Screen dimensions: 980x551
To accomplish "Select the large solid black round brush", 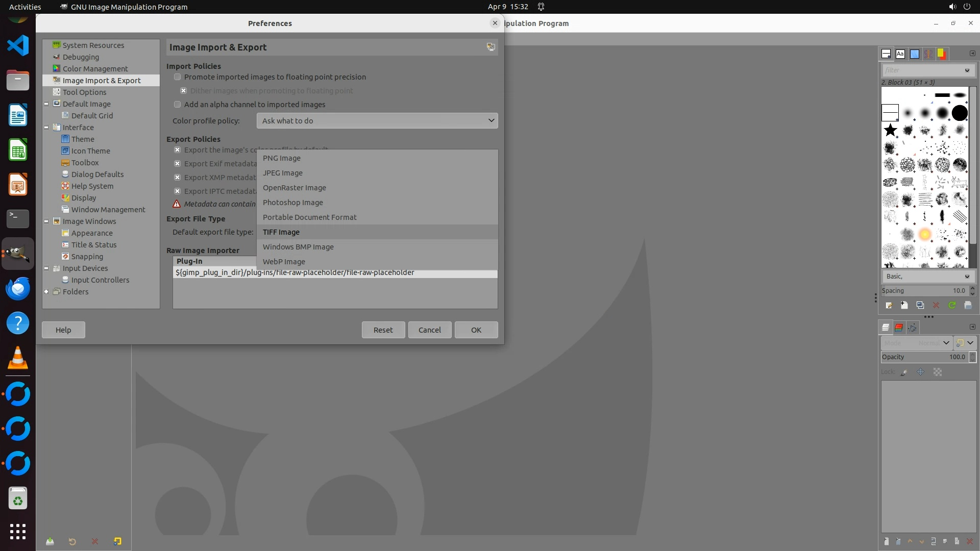I will tap(959, 113).
